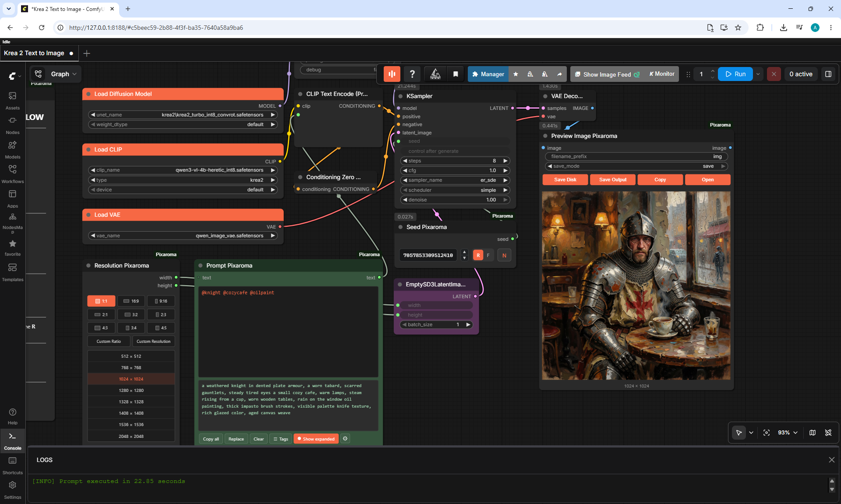Click Save Output button
This screenshot has width=841, height=504.
(613, 180)
